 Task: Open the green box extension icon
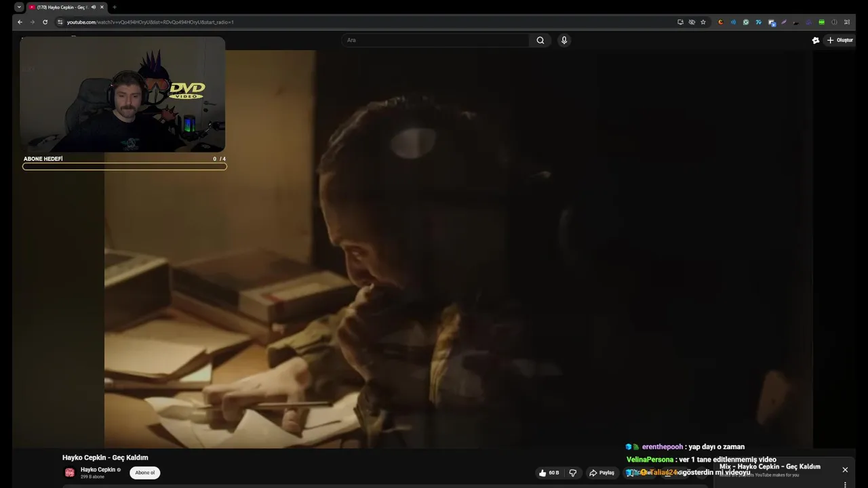[822, 22]
